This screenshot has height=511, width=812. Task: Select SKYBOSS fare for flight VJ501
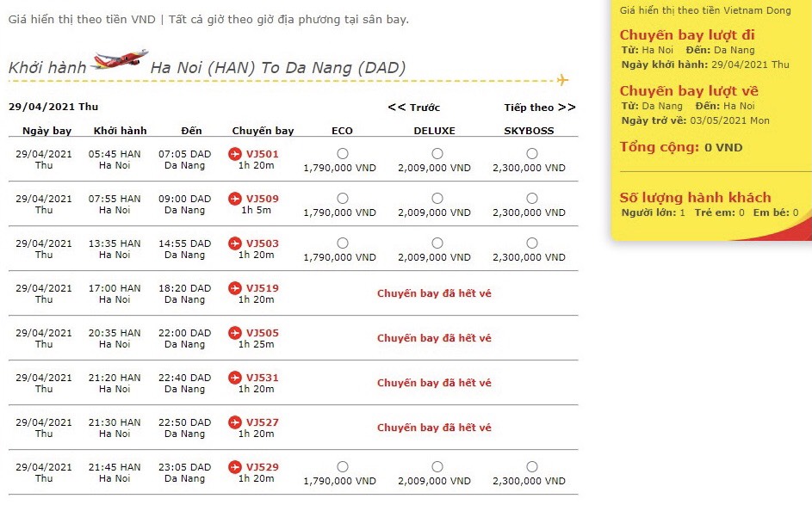[532, 154]
